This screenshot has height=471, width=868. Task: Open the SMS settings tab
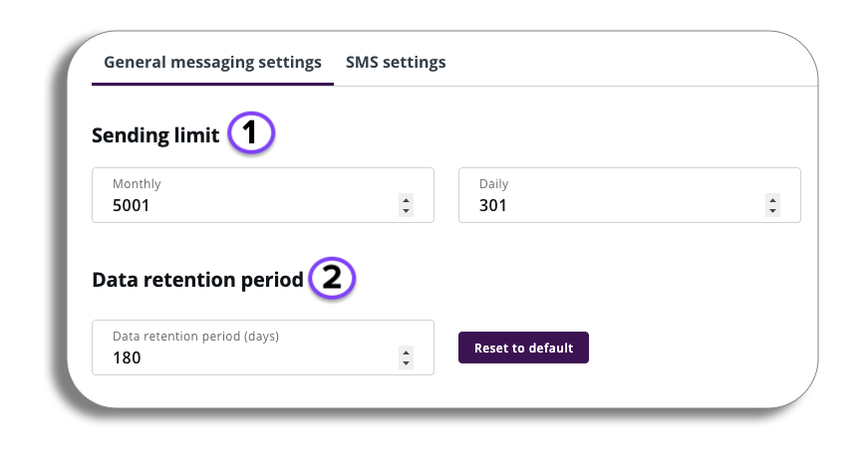pyautogui.click(x=396, y=63)
